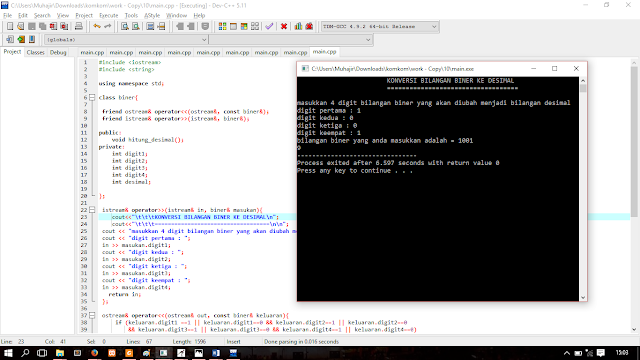This screenshot has height=360, width=640.
Task: Open the Tools menu
Action: click(131, 16)
